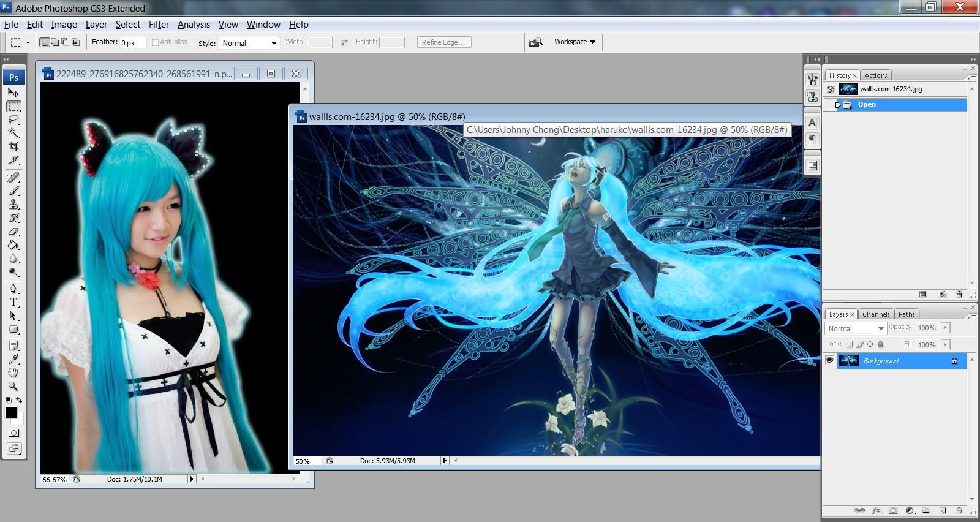The image size is (980, 522).
Task: Open the Filter menu
Action: [159, 25]
